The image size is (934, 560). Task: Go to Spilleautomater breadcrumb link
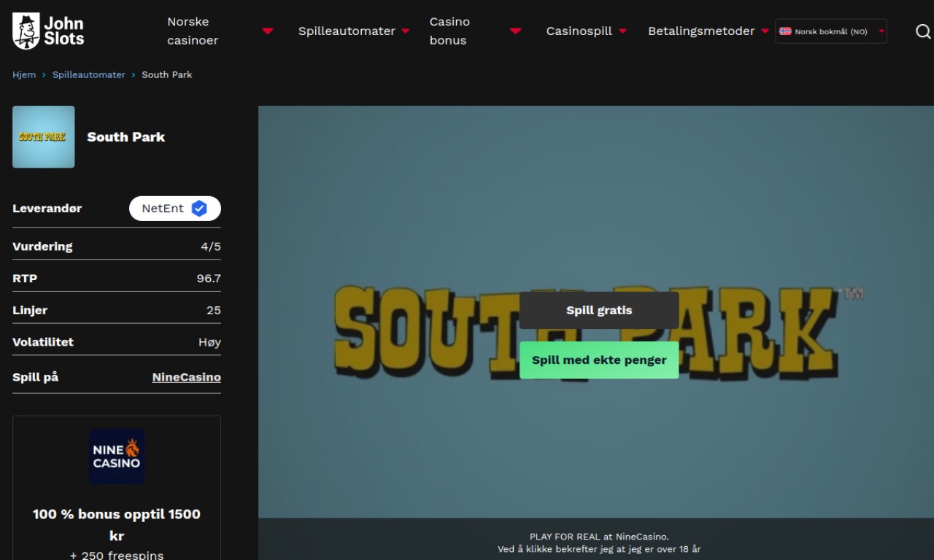pos(89,75)
